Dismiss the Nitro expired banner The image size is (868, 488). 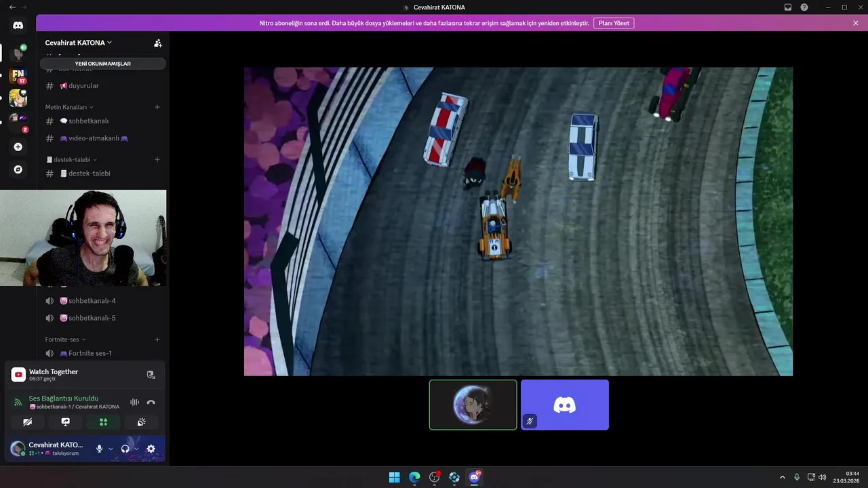tap(856, 23)
